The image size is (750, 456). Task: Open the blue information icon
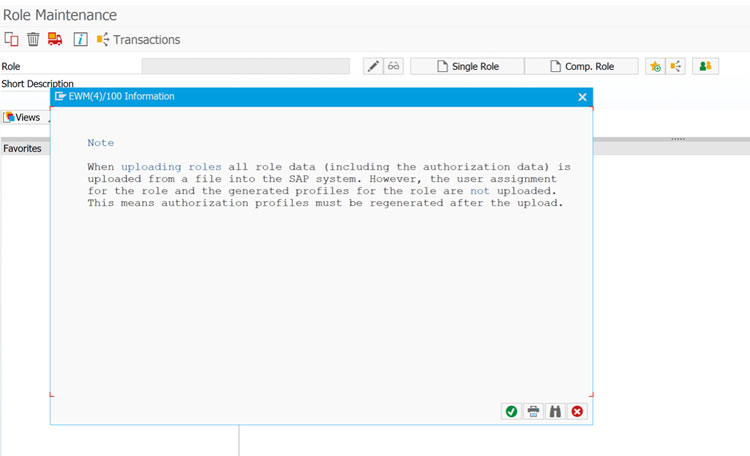tap(80, 39)
